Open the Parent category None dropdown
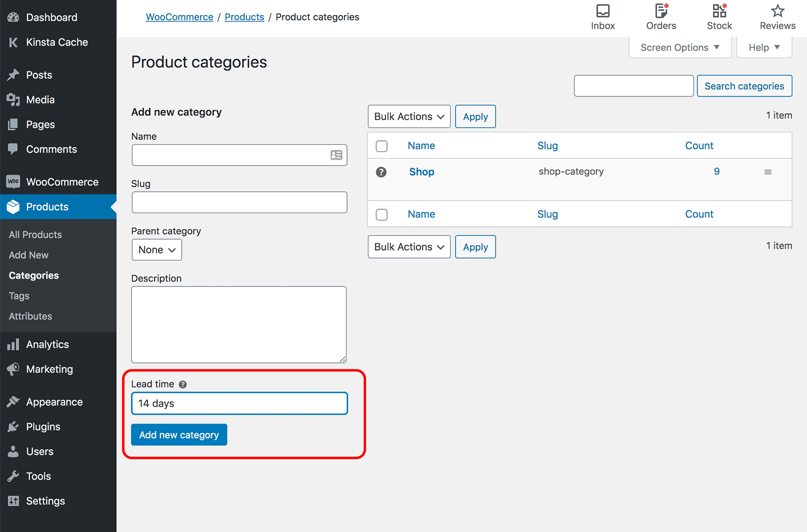 point(156,250)
